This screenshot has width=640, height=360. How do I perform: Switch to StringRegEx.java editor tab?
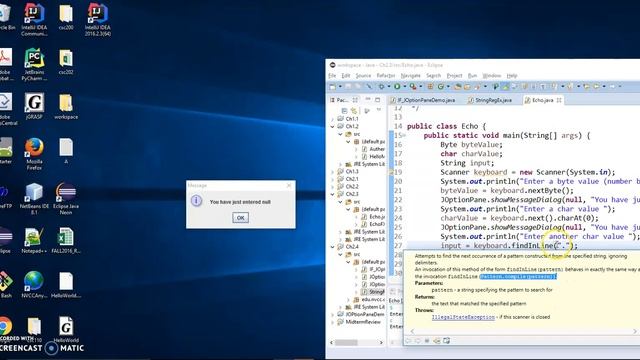click(x=490, y=100)
